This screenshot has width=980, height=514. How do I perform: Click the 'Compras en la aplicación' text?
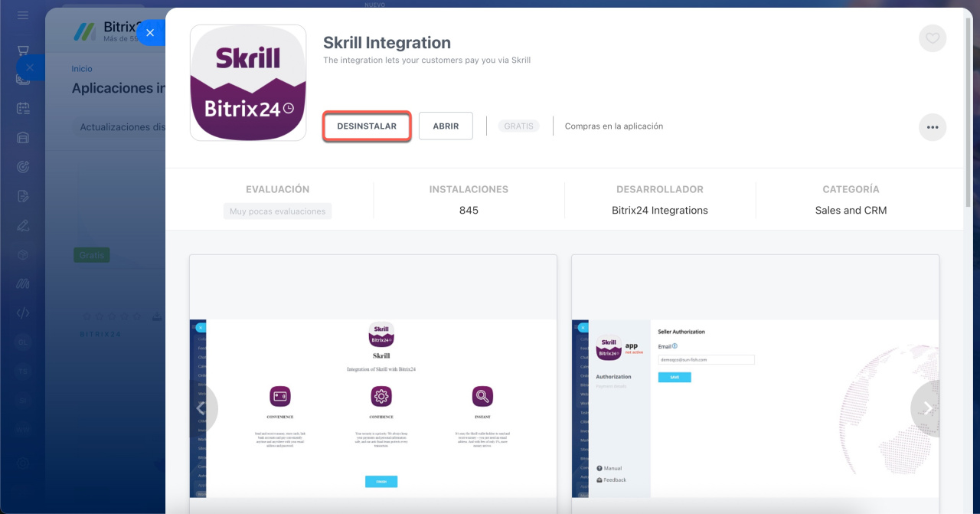pos(614,126)
